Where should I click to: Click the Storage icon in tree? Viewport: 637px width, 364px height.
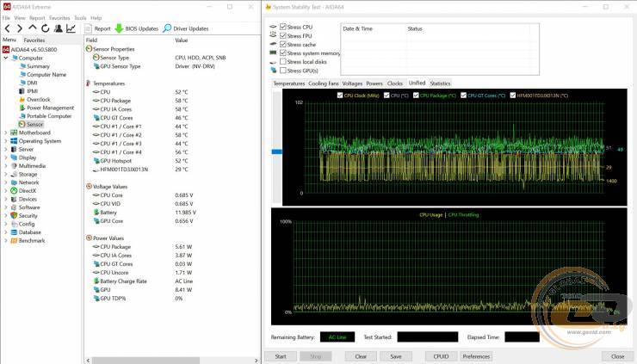14,175
